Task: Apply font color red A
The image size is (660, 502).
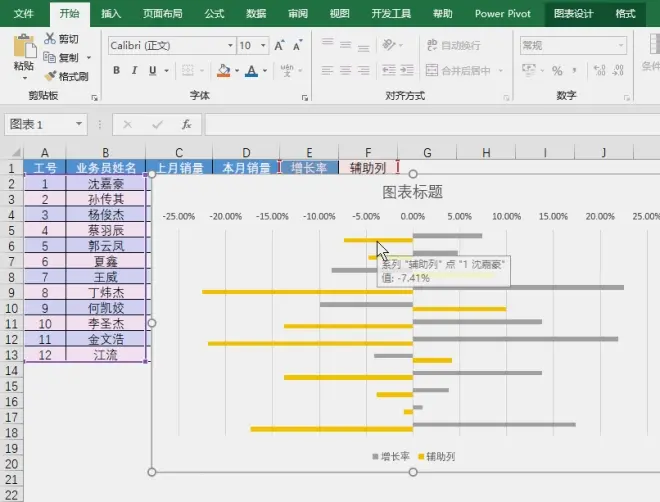Action: click(x=252, y=70)
